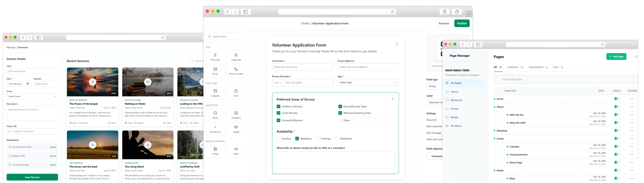
Task: Click drag handle on Preferred Areas group
Action: [392, 99]
